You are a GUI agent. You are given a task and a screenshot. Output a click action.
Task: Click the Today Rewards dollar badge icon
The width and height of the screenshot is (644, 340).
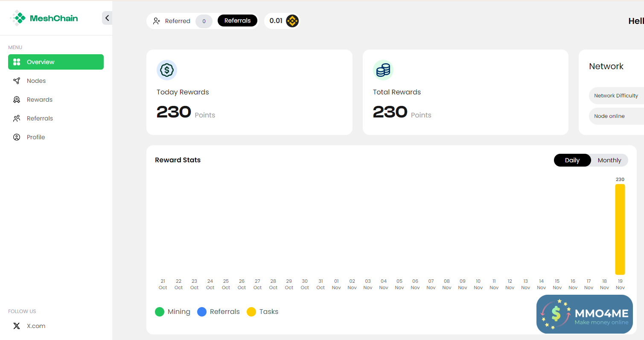166,70
